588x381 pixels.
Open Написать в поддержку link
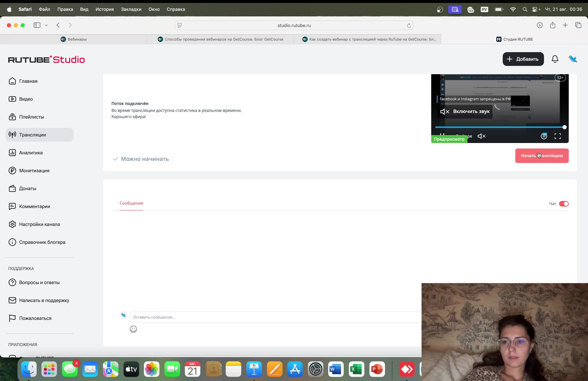[44, 300]
